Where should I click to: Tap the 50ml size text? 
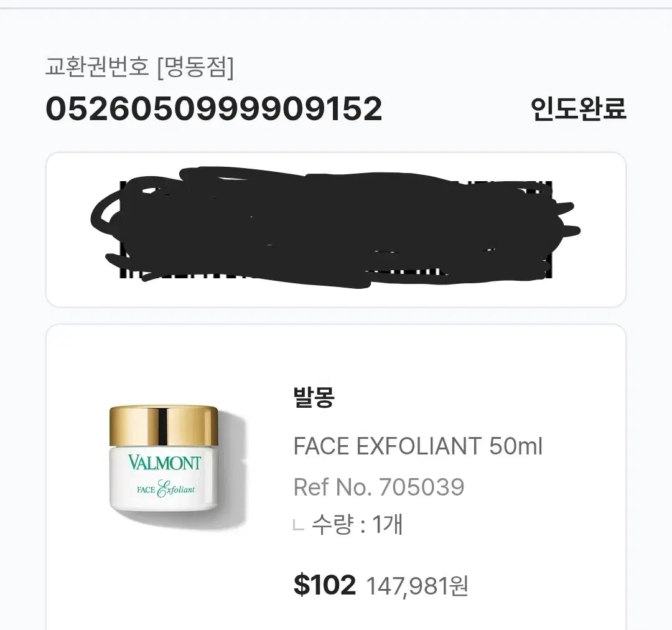[x=516, y=446]
